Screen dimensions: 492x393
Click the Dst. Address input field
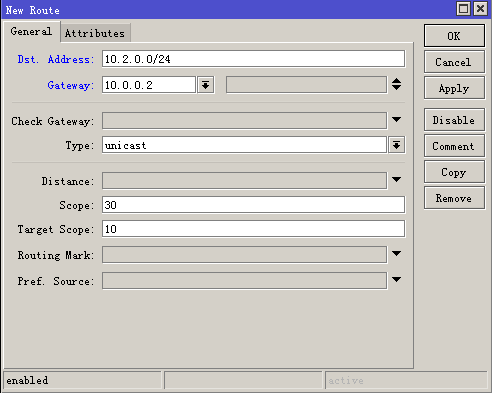pos(253,59)
